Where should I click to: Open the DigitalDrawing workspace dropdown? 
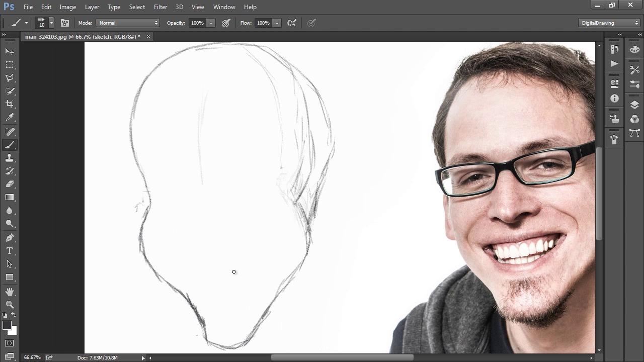(x=609, y=23)
